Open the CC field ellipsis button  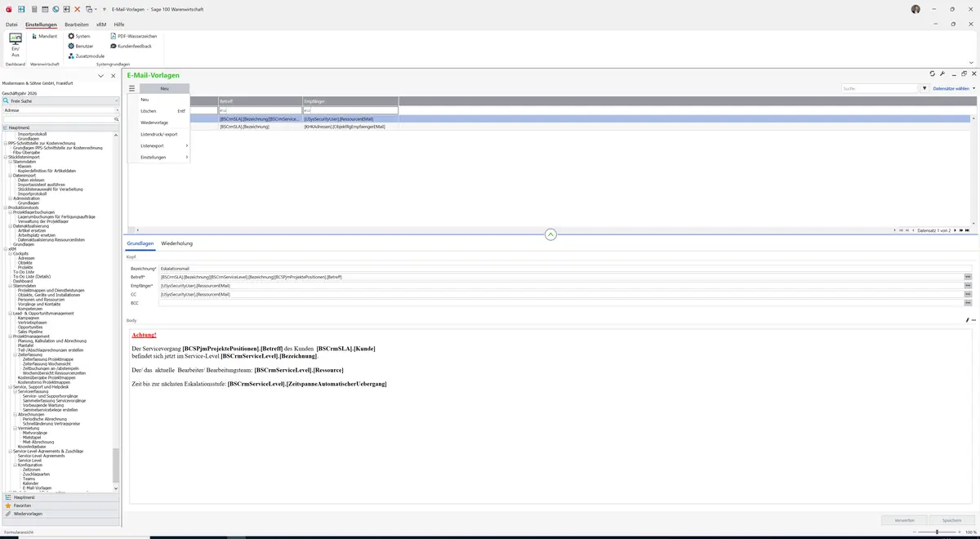(x=968, y=294)
